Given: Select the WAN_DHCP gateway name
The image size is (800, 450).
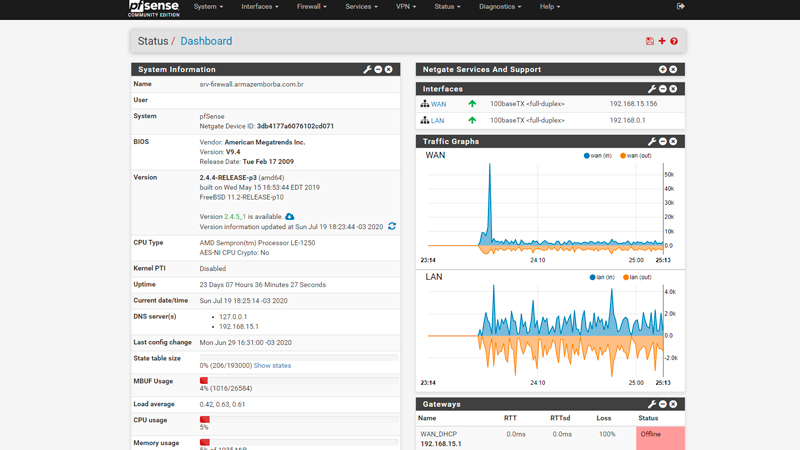Looking at the screenshot, I should [x=438, y=434].
